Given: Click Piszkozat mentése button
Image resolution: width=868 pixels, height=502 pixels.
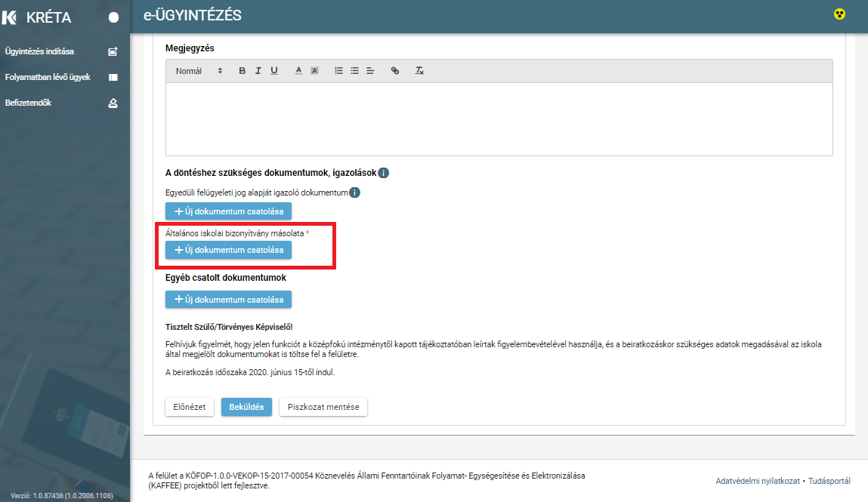Looking at the screenshot, I should click(x=323, y=407).
